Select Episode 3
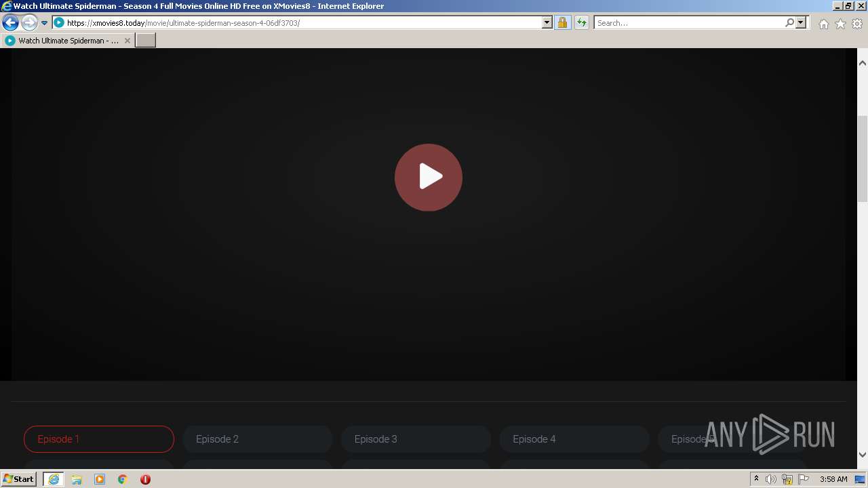The height and width of the screenshot is (488, 868). 416,439
